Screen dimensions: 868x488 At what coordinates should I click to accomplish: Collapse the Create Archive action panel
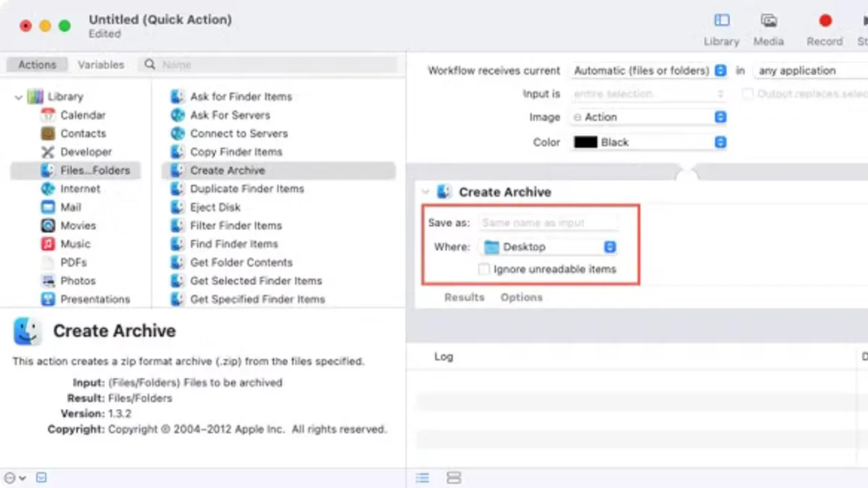(x=425, y=192)
